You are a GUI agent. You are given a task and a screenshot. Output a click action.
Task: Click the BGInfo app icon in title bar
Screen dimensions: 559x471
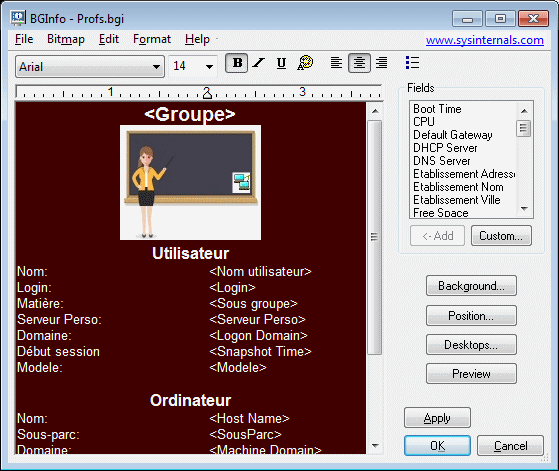click(18, 18)
